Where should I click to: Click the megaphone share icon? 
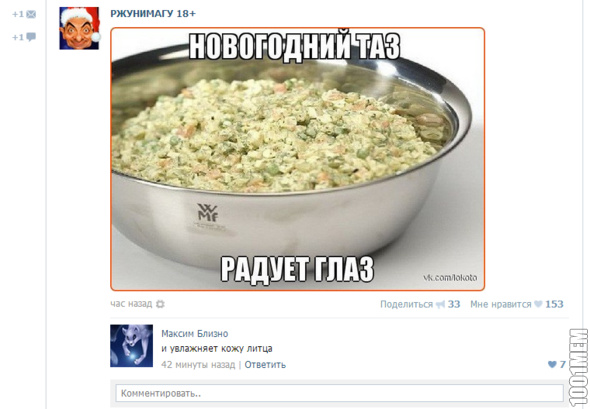pos(440,304)
